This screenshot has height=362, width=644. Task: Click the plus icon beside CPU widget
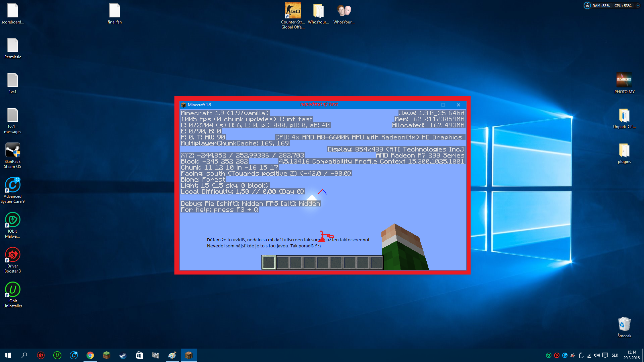pyautogui.click(x=638, y=6)
